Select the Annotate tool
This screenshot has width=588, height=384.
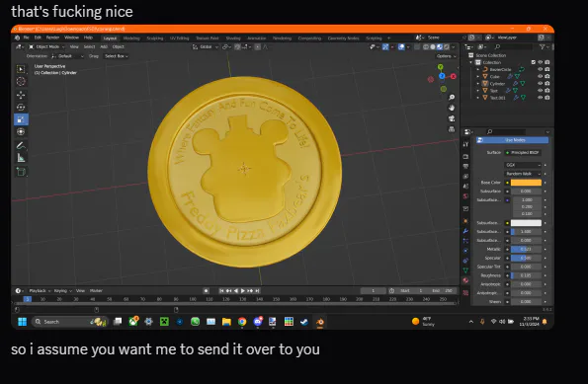point(21,146)
